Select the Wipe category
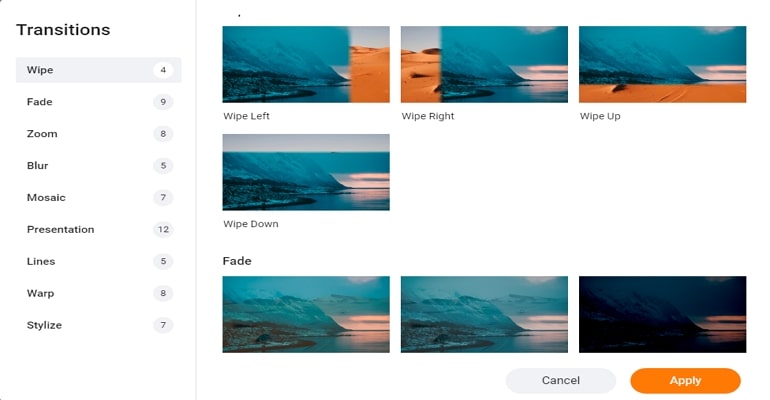This screenshot has width=770, height=400. pos(98,70)
